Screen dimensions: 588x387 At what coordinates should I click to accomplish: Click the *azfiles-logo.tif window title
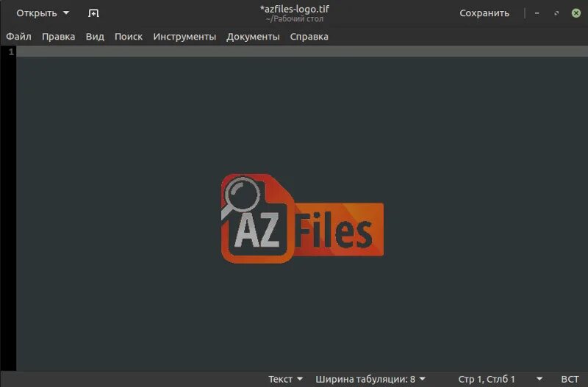click(x=295, y=9)
